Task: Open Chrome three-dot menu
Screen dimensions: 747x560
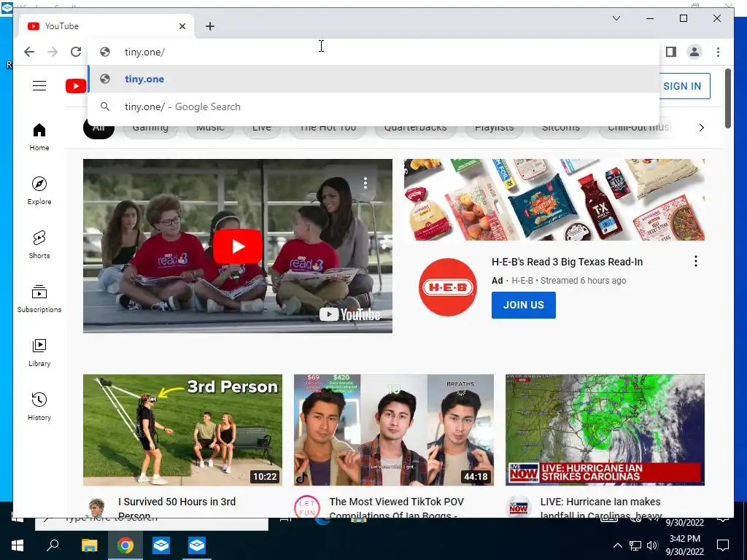Action: 718,52
